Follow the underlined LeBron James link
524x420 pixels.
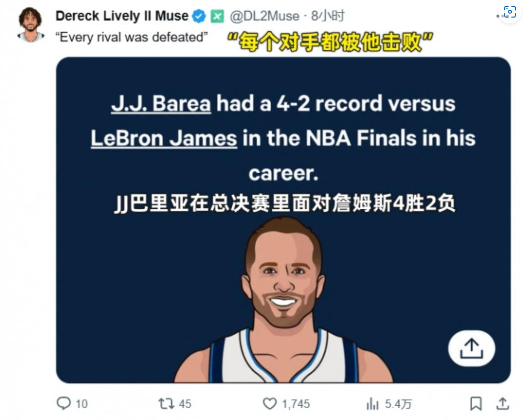164,139
